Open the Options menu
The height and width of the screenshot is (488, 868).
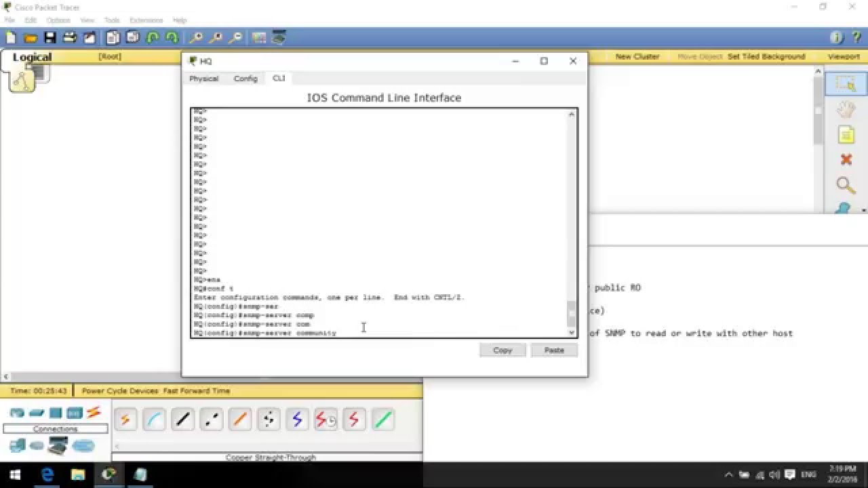58,20
